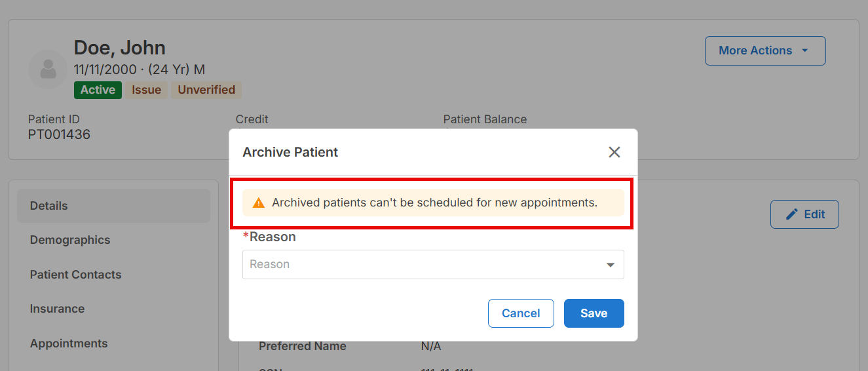Click the green Active status badge

coord(98,90)
